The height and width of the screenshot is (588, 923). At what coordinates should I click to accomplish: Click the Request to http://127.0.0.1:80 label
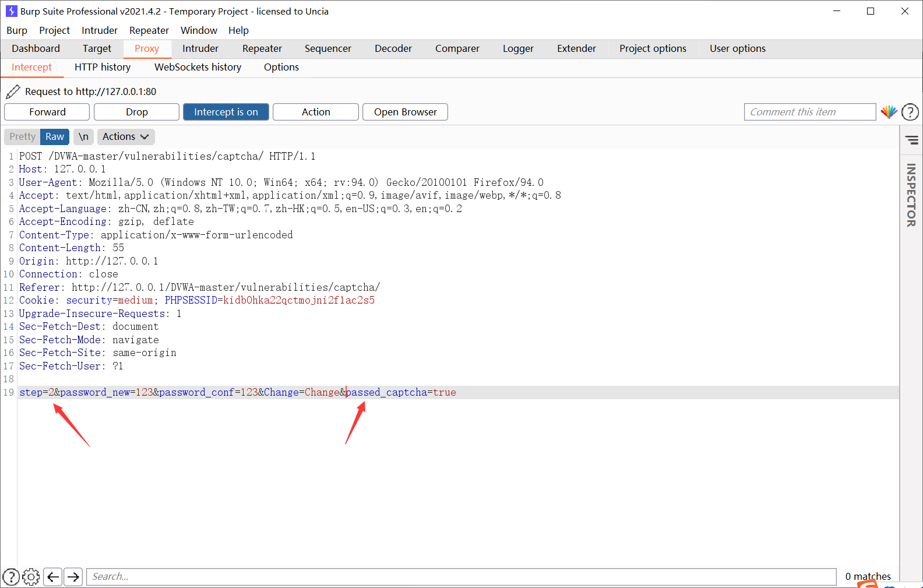click(x=91, y=91)
